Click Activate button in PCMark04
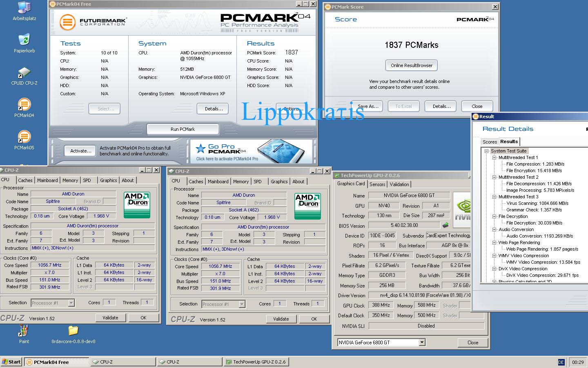This screenshot has height=368, width=588. pyautogui.click(x=80, y=151)
